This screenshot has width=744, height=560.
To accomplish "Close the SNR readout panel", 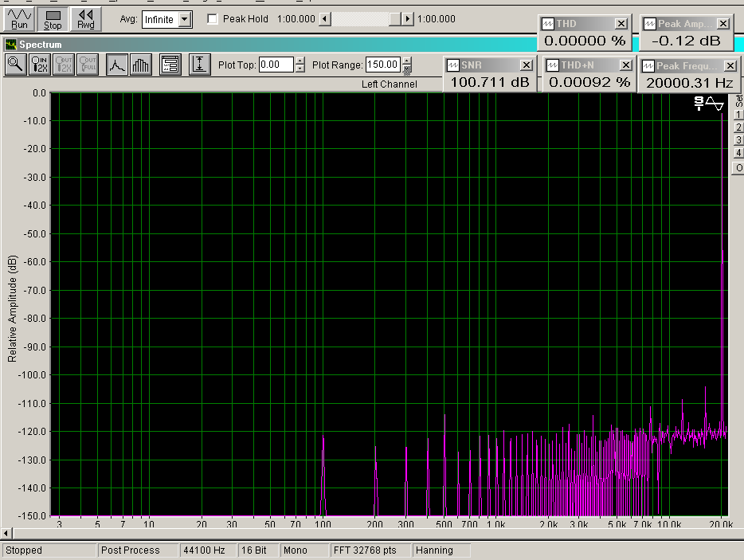I will tap(526, 65).
